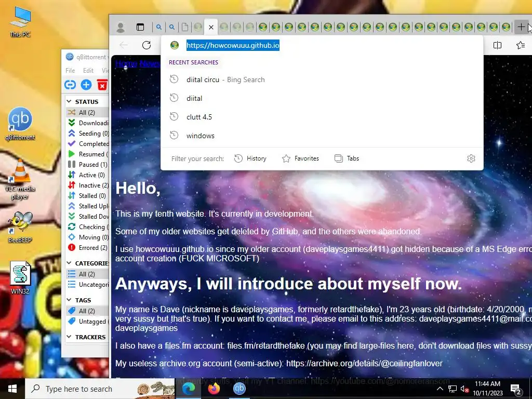This screenshot has height=399, width=532.
Task: Select All (2) under STATUS
Action: pos(87,112)
